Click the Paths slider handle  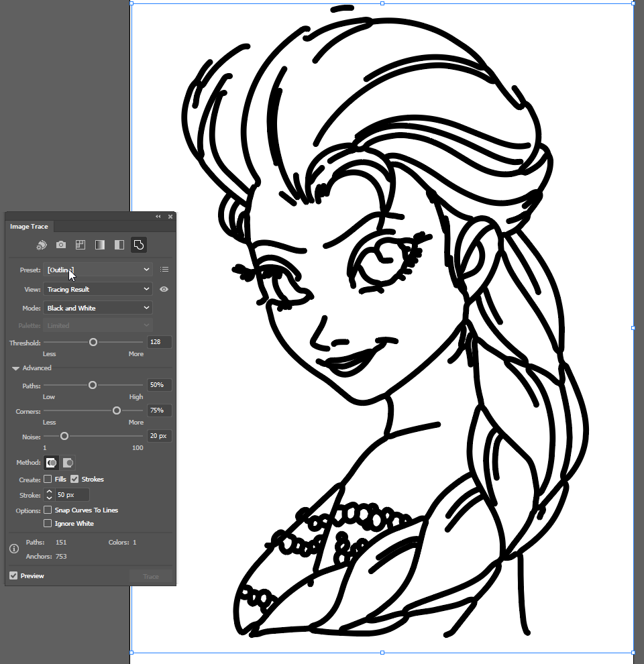point(93,385)
